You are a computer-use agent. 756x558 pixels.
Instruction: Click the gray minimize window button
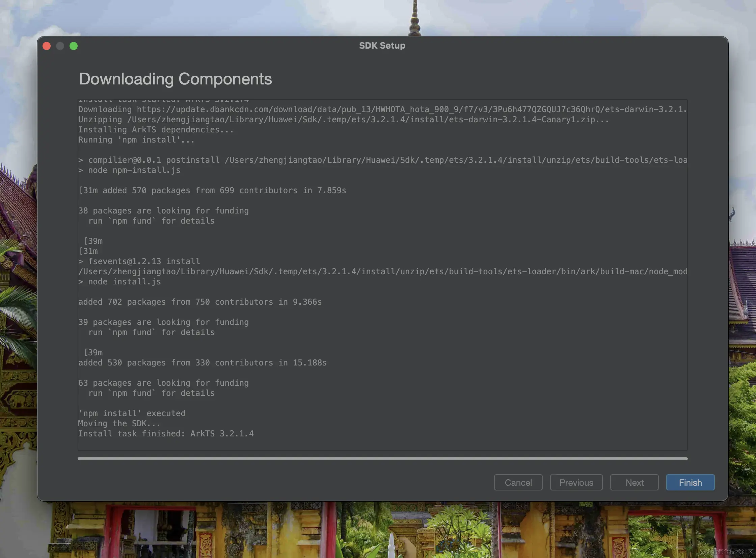(x=60, y=46)
